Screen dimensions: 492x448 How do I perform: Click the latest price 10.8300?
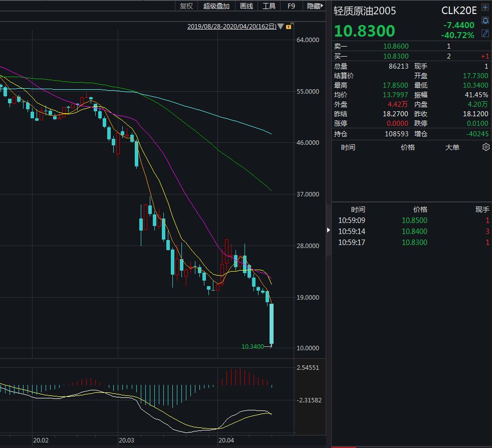[x=364, y=31]
